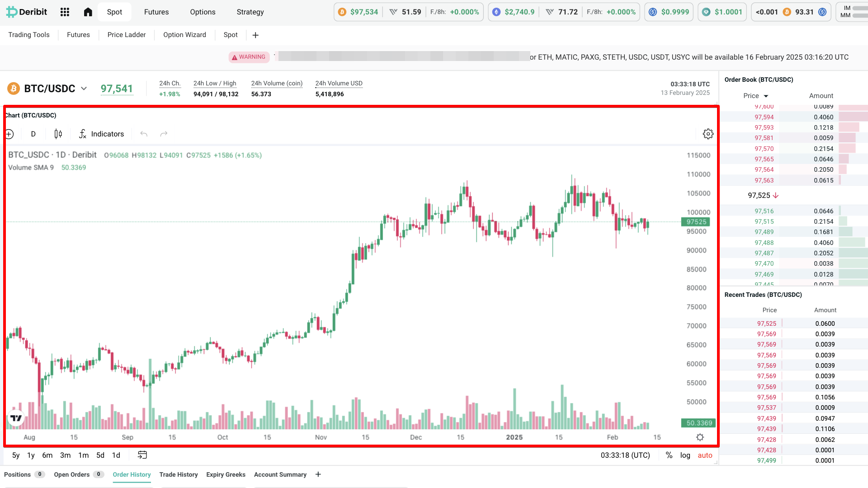Switch to the Options menu

tap(202, 12)
